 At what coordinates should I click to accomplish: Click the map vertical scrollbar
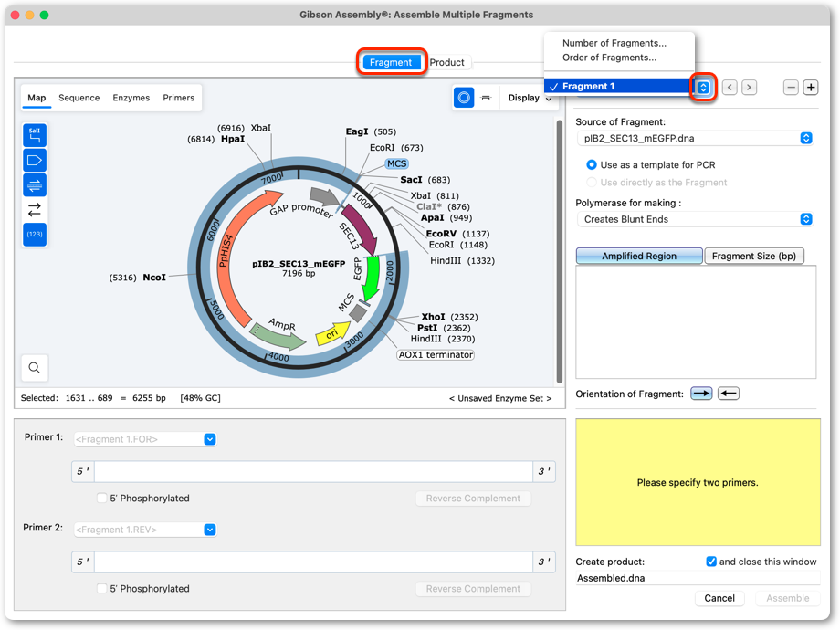(x=560, y=252)
